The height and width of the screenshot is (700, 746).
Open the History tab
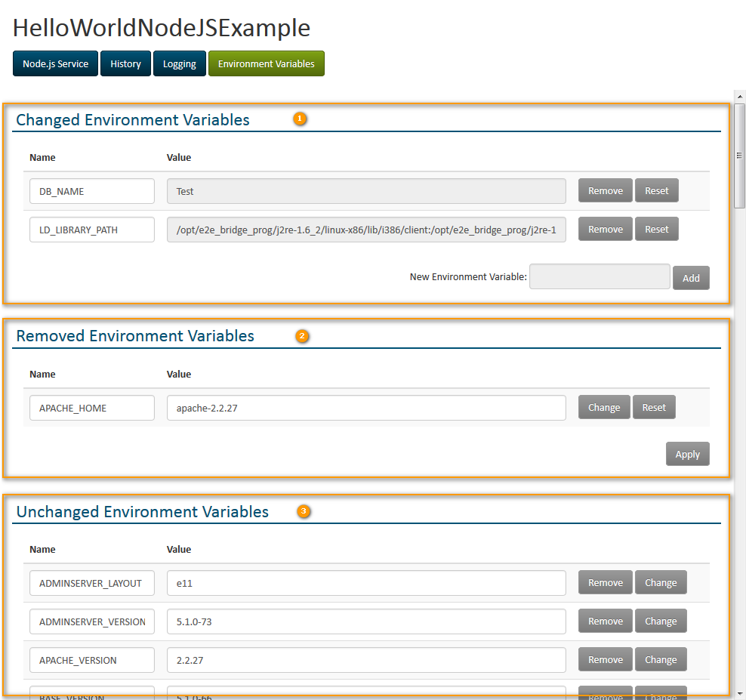(125, 63)
